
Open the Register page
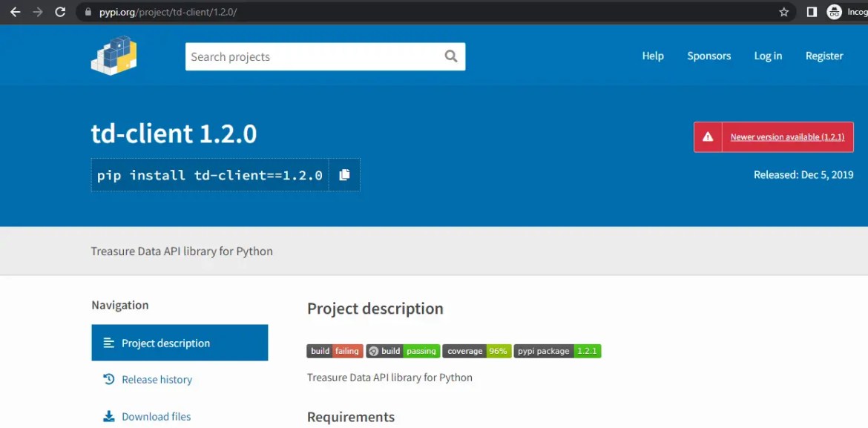point(824,56)
